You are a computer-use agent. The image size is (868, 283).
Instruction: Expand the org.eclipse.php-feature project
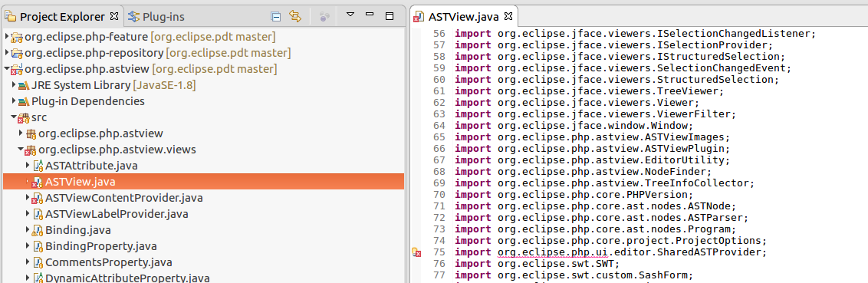tap(7, 37)
